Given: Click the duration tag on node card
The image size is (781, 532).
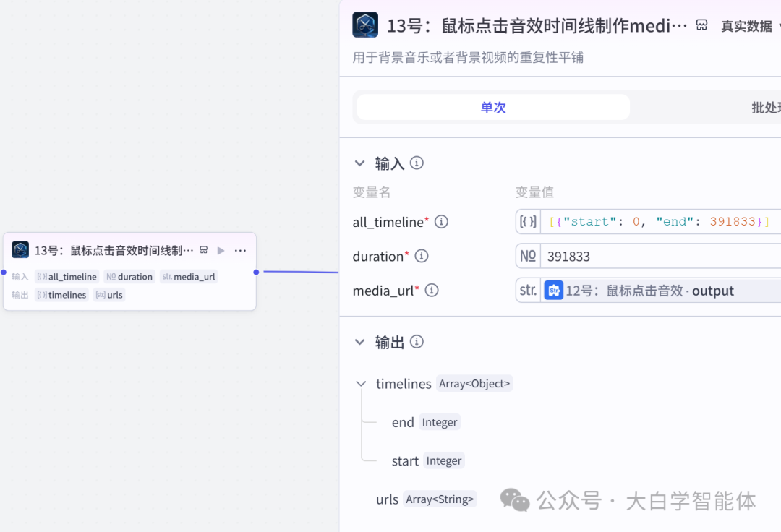Looking at the screenshot, I should pyautogui.click(x=129, y=277).
